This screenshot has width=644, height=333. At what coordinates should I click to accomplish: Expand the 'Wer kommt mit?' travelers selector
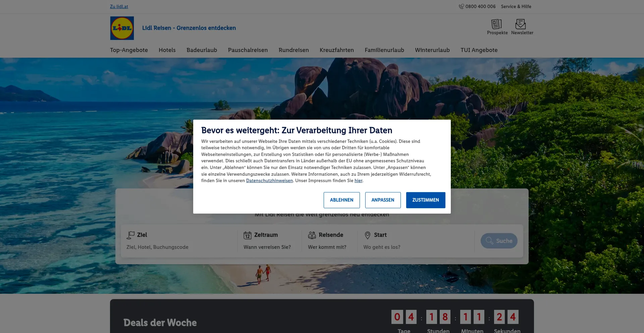327,247
